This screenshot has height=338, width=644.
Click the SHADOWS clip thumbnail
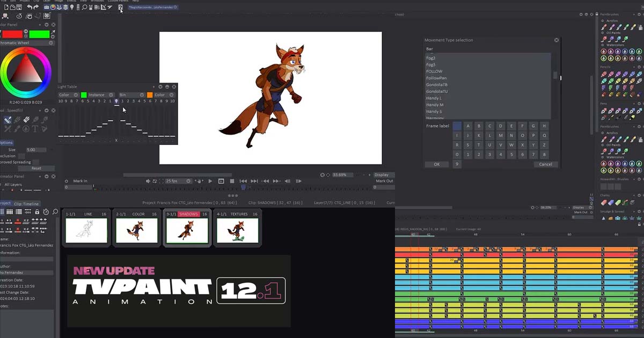(187, 230)
